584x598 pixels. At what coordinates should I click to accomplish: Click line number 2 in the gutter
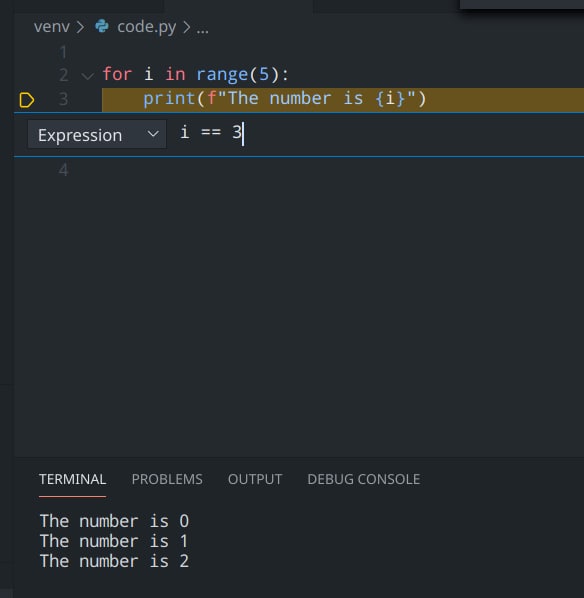coord(63,75)
